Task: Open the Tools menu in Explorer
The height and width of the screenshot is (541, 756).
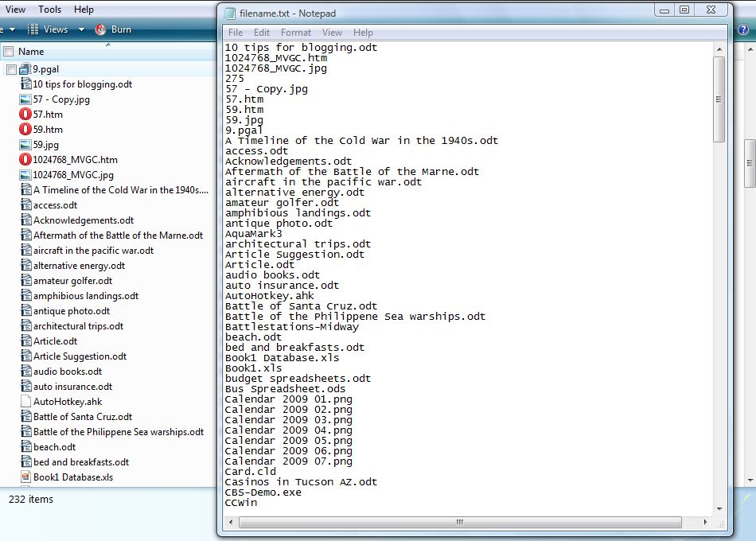Action: pyautogui.click(x=49, y=9)
